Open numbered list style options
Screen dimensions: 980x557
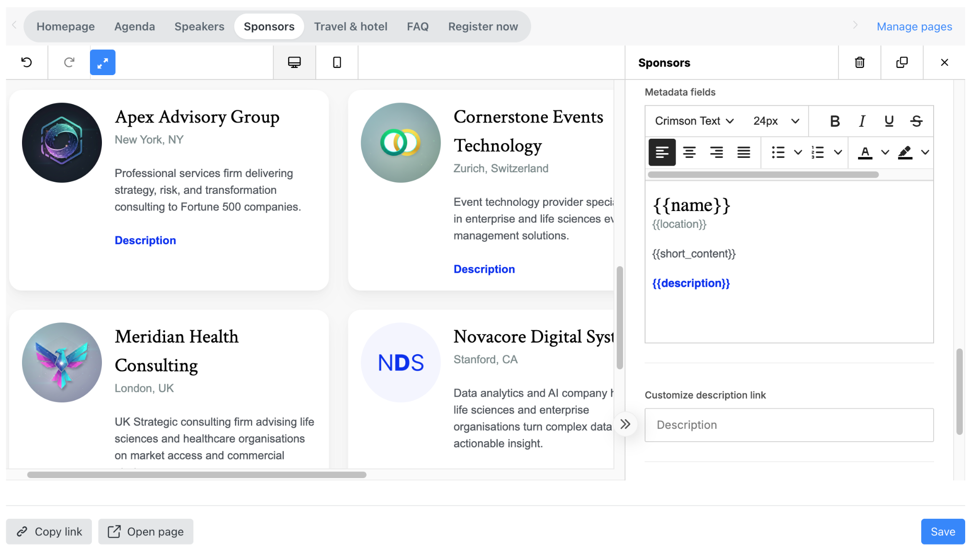pyautogui.click(x=838, y=152)
